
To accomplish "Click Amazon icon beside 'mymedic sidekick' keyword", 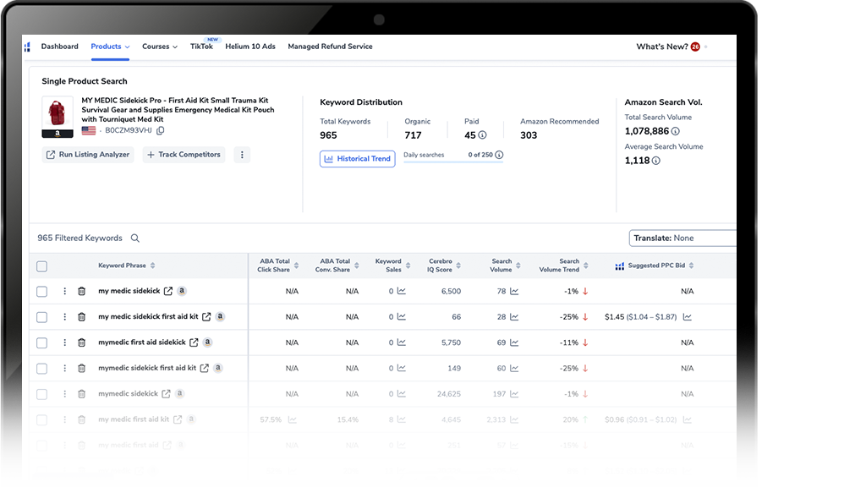I will [179, 394].
